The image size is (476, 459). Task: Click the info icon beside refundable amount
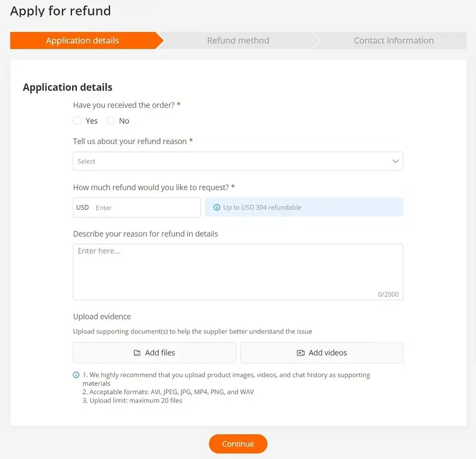point(217,208)
